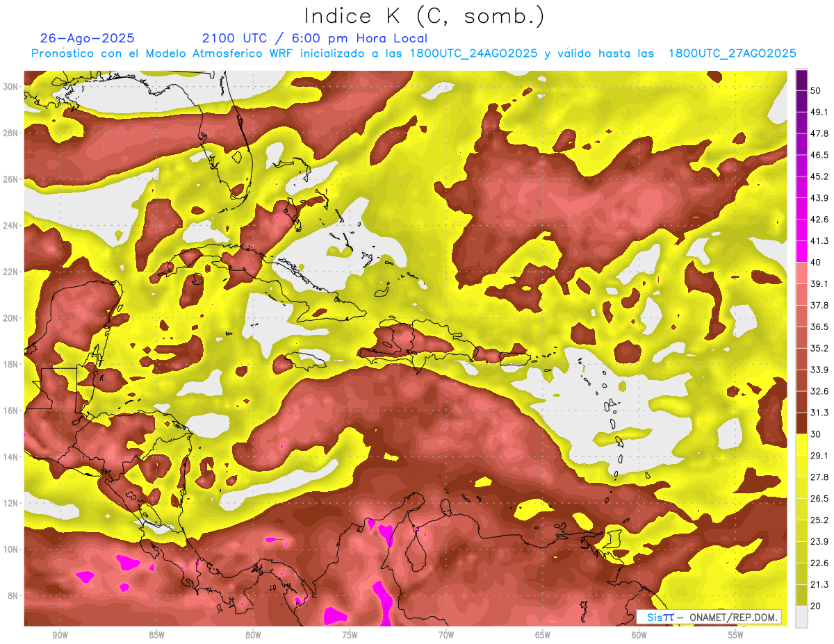Click the legend value "35.2"
Screen dimensions: 834x644
click(x=819, y=348)
